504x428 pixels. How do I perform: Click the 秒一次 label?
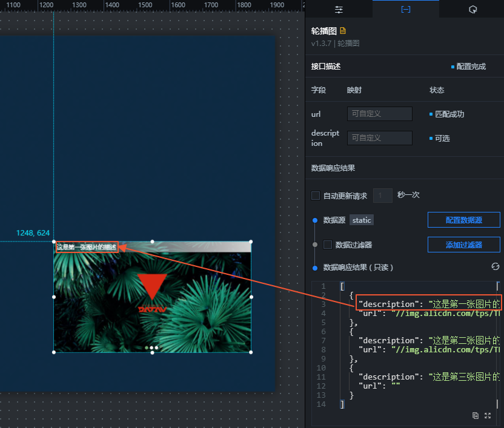(408, 195)
